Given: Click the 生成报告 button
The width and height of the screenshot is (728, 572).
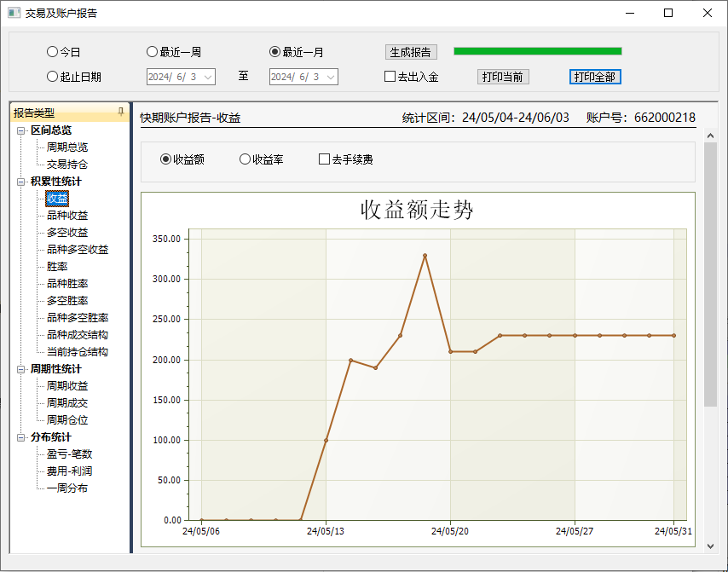Looking at the screenshot, I should click(411, 52).
